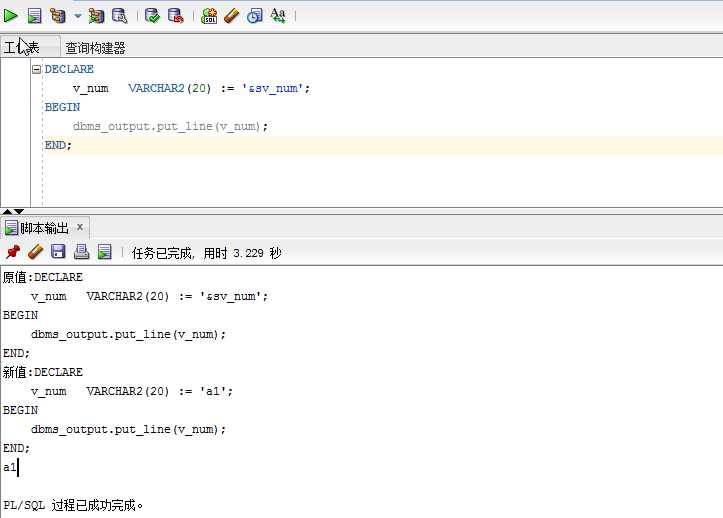Click the DECLARE keyword in the editor
This screenshot has height=518, width=723.
coord(69,69)
